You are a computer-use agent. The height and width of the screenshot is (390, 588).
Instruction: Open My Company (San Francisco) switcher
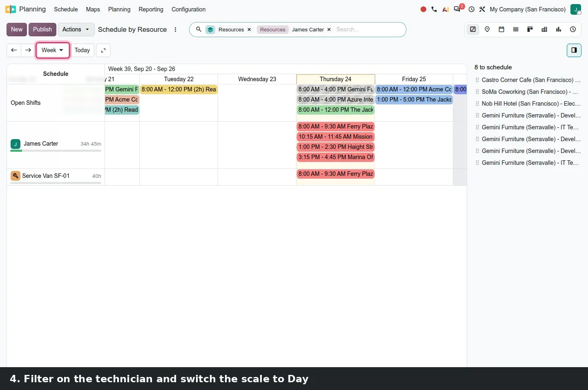tap(528, 9)
